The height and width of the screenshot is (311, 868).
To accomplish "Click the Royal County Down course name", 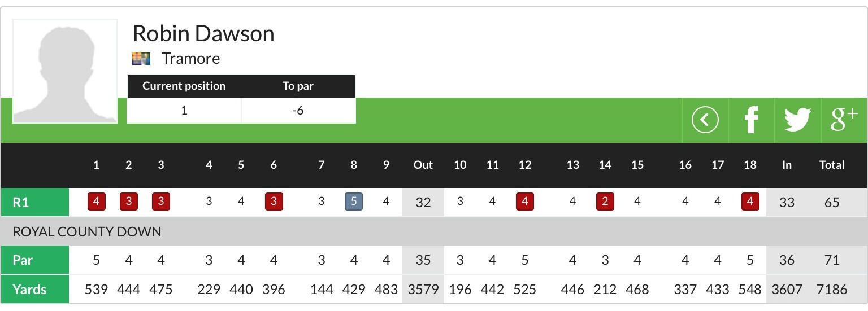I will 87,231.
